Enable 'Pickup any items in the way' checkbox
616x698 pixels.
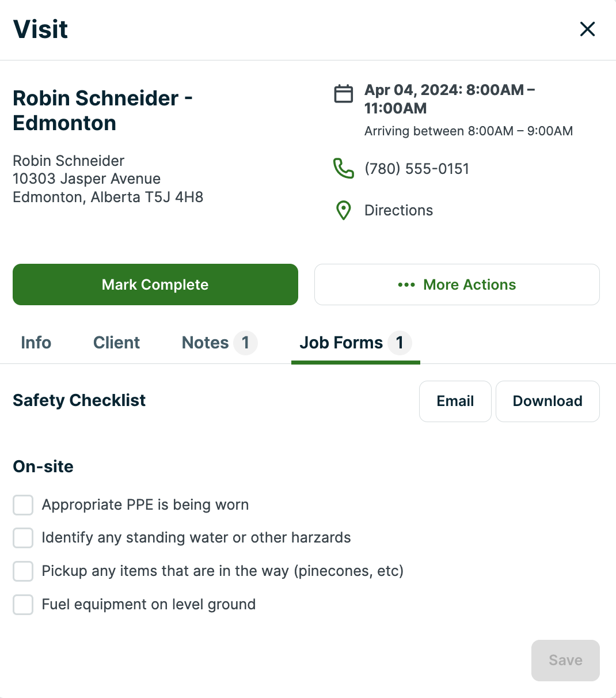pos(23,571)
